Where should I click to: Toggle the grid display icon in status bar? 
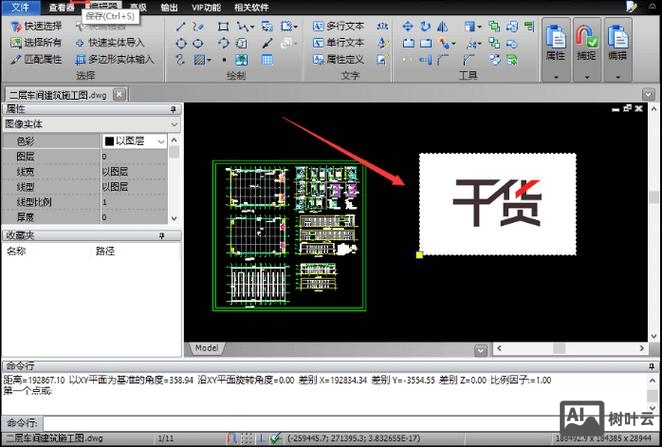click(x=247, y=438)
